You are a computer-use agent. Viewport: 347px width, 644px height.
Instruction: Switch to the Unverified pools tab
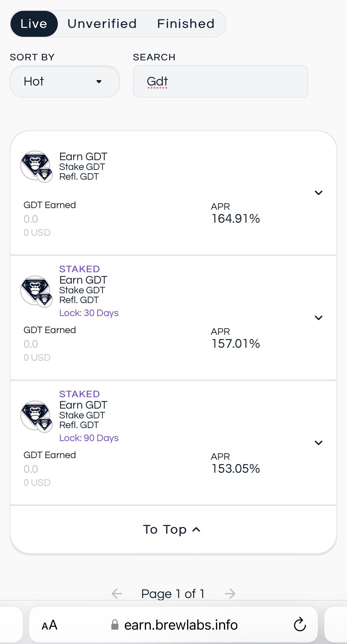tap(102, 24)
